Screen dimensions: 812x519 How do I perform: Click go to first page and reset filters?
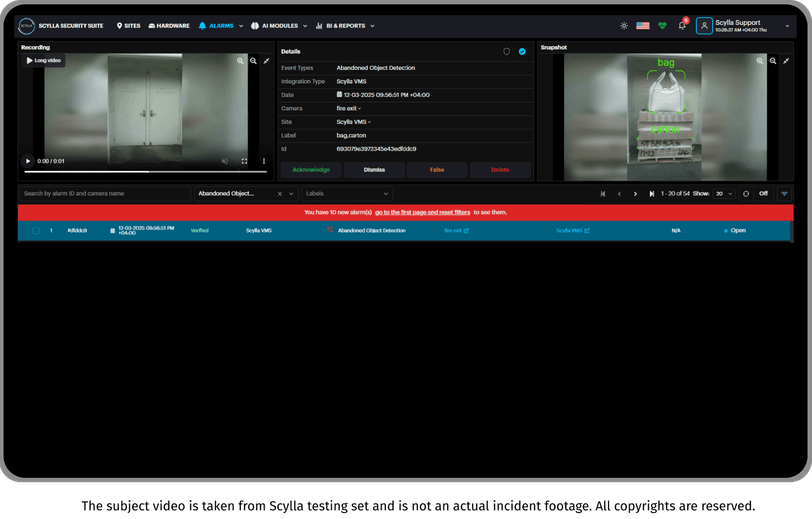coord(423,212)
